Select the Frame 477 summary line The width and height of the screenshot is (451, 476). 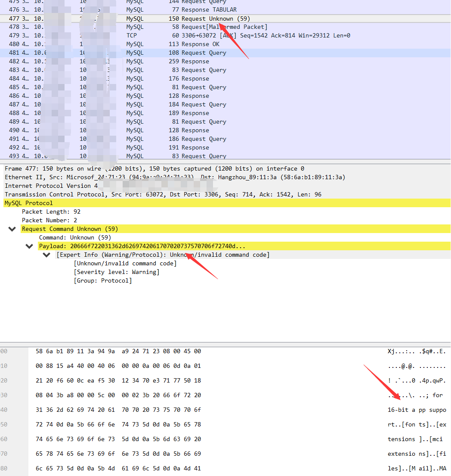click(154, 168)
